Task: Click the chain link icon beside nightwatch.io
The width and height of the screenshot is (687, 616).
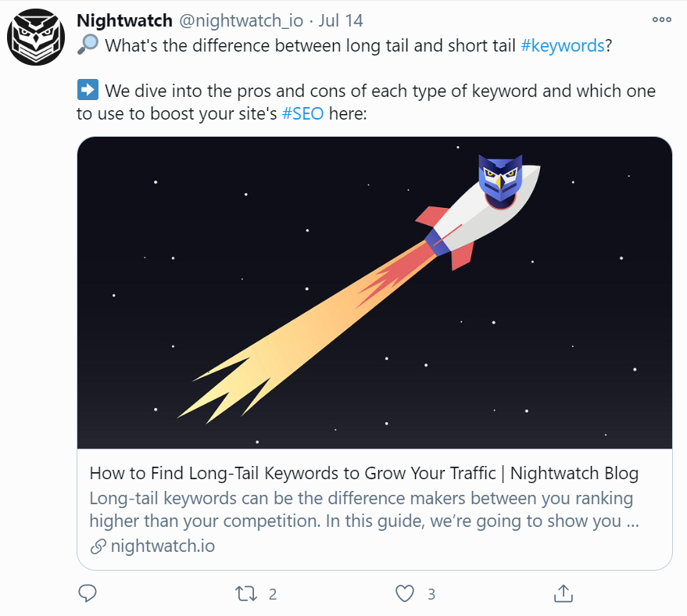Action: [98, 546]
